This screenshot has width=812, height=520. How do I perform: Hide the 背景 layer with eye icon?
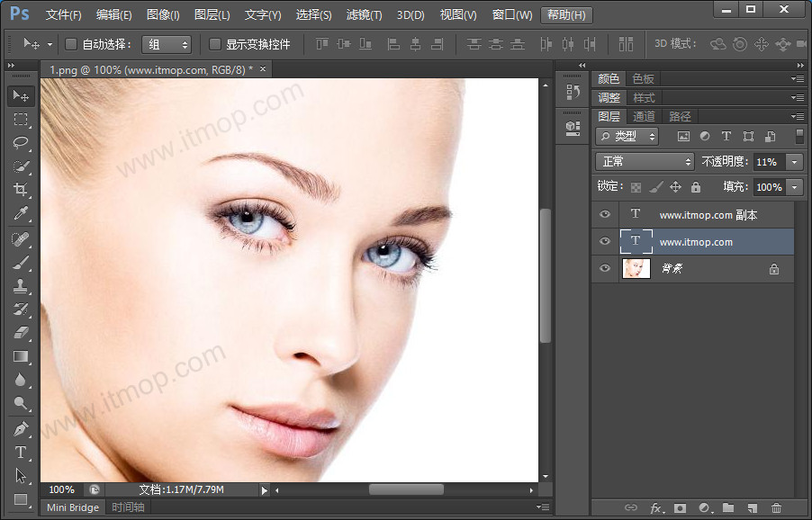click(x=605, y=268)
